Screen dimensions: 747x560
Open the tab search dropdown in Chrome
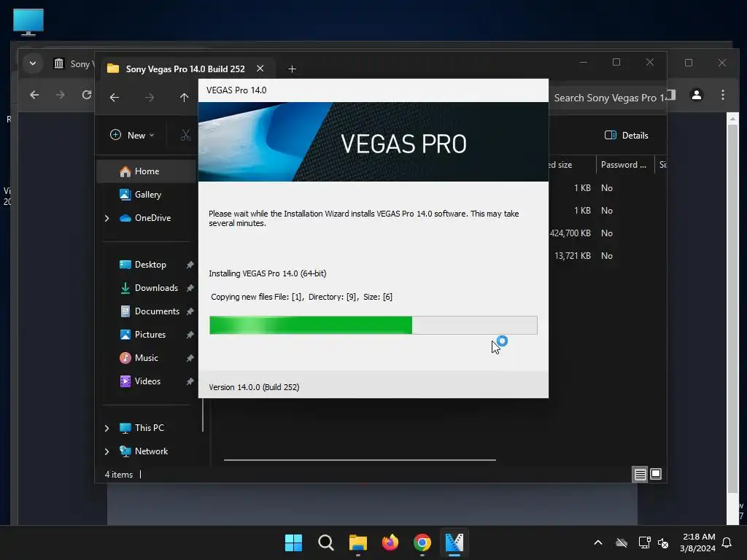33,63
